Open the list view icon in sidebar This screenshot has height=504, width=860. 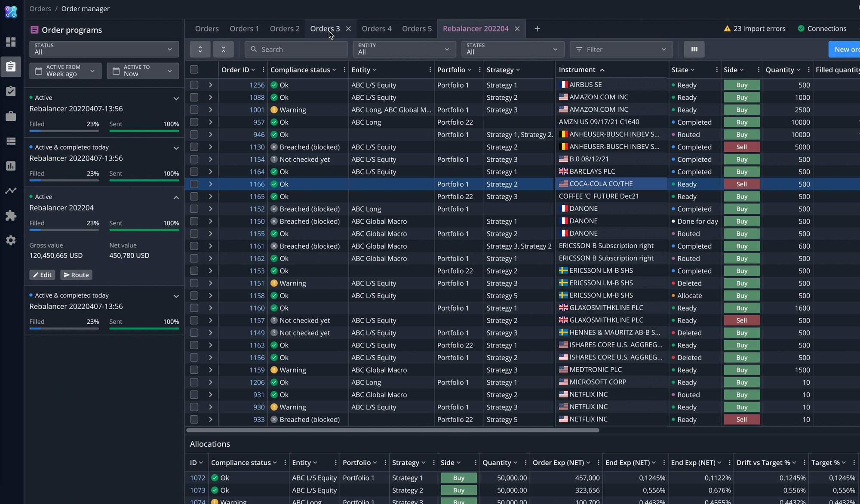(x=11, y=141)
